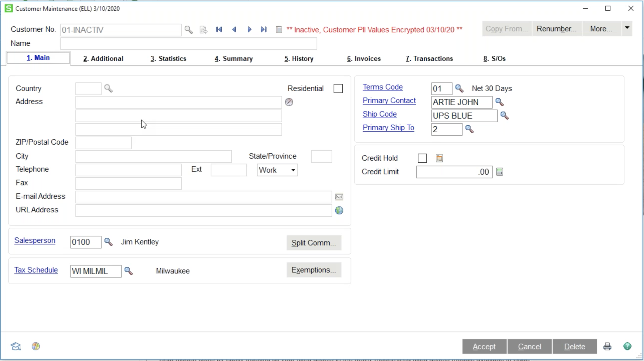Switch to the 6. Invoices tab
This screenshot has width=644, height=361.
point(364,59)
